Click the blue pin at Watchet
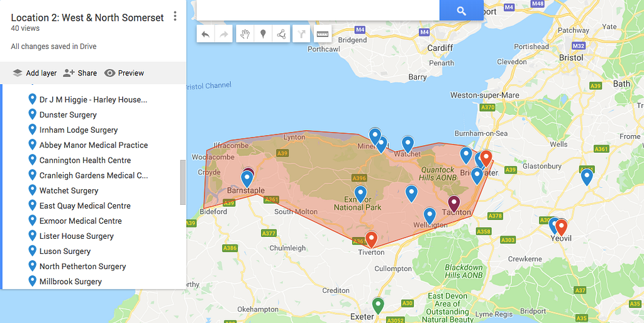 pyautogui.click(x=408, y=145)
